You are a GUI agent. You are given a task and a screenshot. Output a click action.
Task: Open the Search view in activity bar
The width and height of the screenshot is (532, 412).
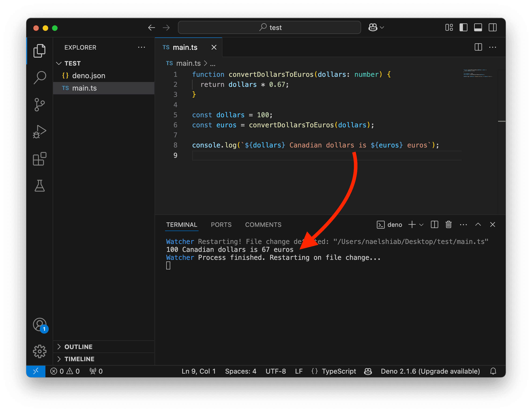40,78
